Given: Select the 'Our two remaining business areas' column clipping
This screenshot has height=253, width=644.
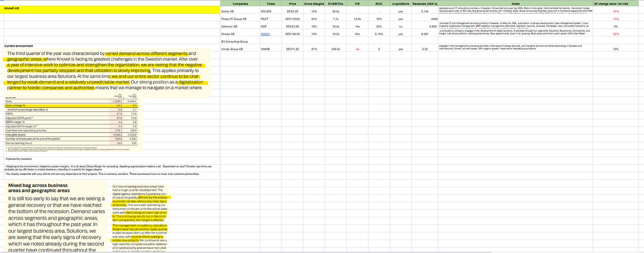Looking at the screenshot, I should [141, 218].
